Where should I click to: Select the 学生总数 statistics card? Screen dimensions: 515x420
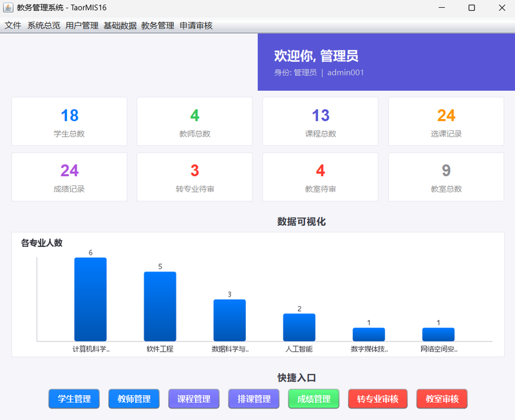coord(70,122)
